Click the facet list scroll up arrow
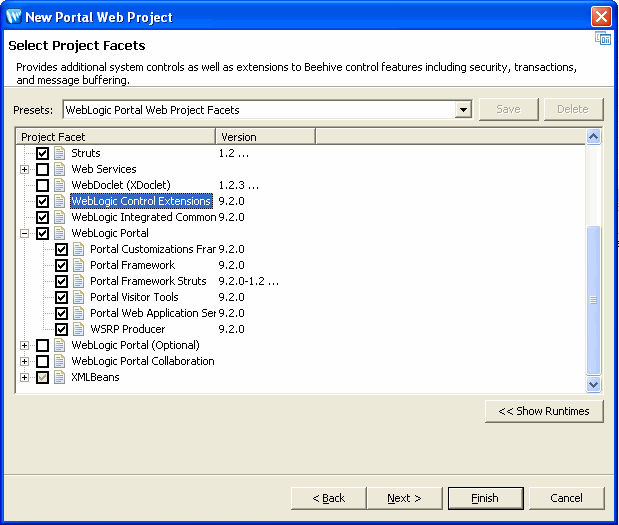619x525 pixels. click(593, 137)
